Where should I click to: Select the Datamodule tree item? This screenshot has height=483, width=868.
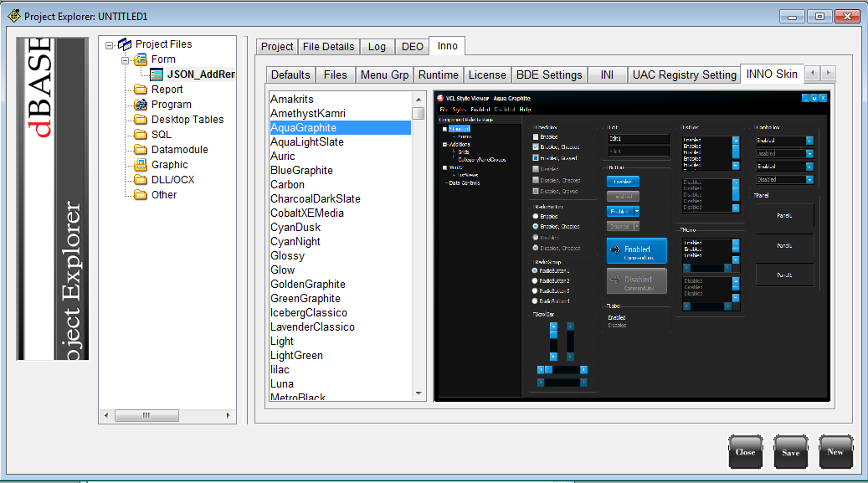(180, 150)
